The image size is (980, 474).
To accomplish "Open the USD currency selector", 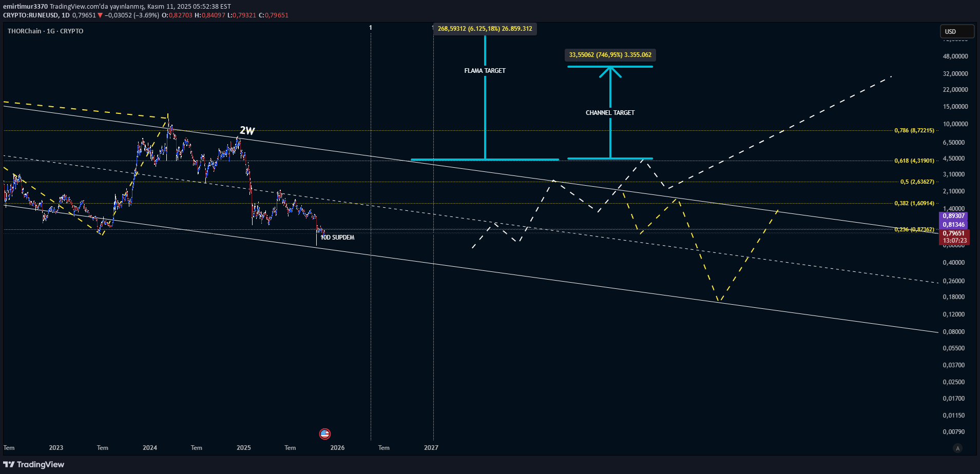I will (956, 31).
